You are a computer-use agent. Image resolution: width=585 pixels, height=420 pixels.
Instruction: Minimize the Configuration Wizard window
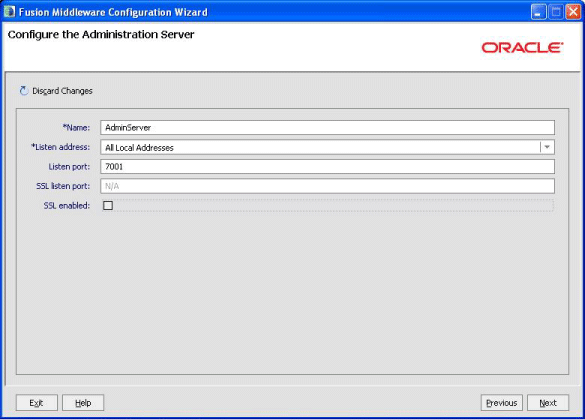(538, 12)
